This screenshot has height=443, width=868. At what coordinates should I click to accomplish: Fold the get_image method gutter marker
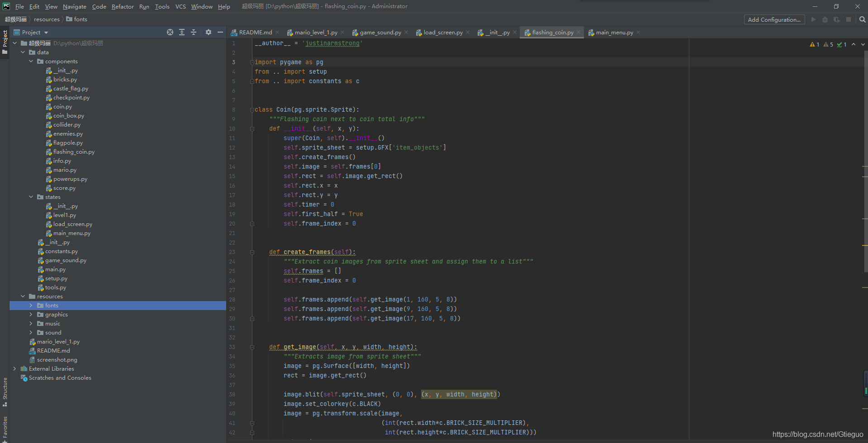(252, 347)
